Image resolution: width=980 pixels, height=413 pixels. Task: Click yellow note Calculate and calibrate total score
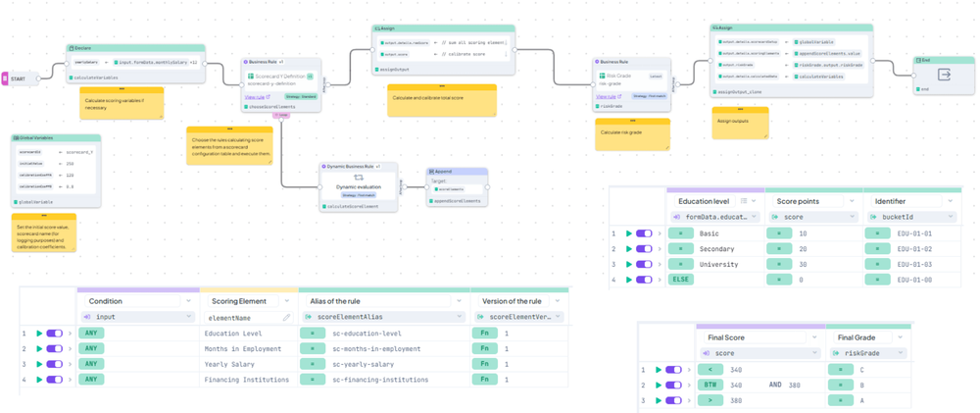441,100
